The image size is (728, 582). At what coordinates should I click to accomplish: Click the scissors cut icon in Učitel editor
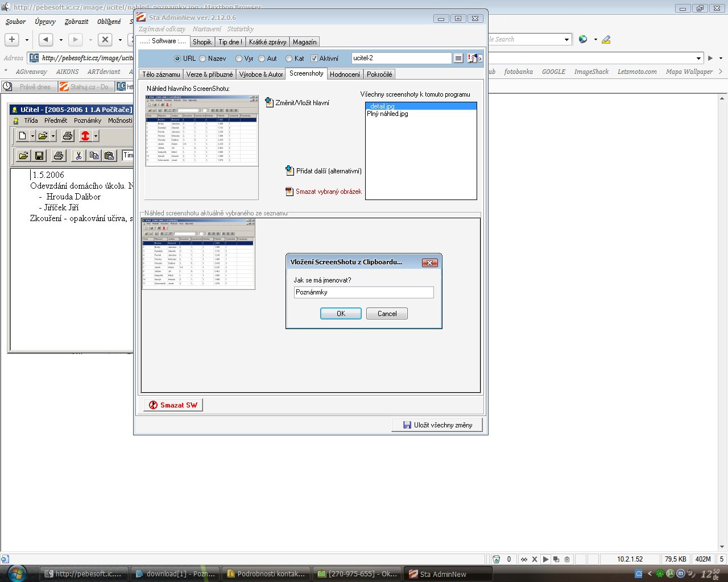78,156
